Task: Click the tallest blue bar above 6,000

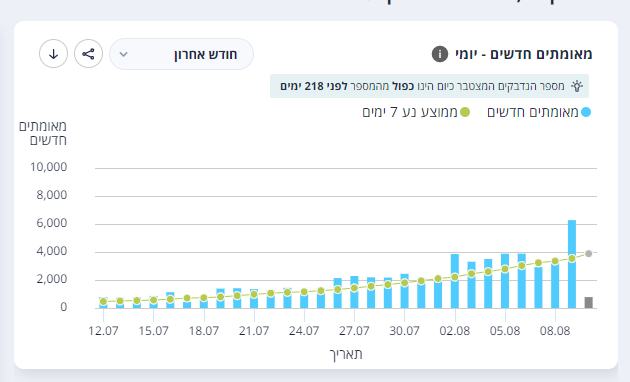Action: tap(572, 264)
